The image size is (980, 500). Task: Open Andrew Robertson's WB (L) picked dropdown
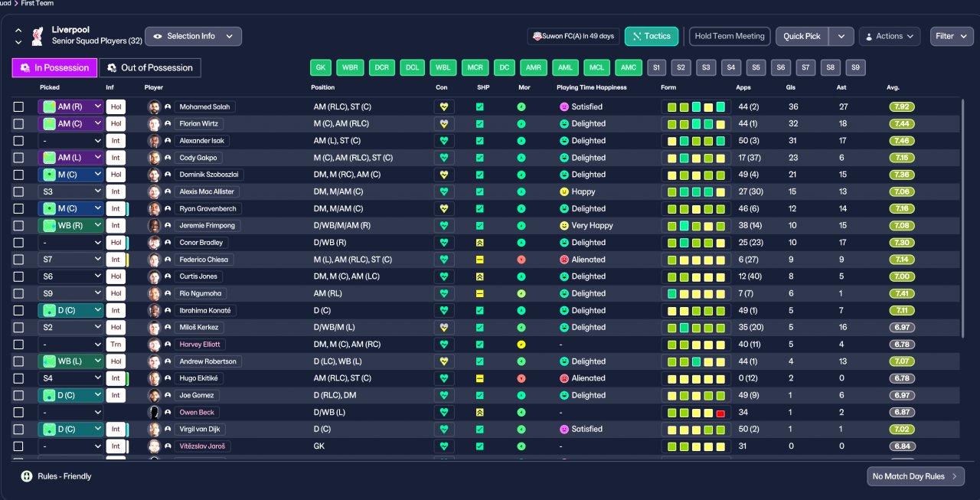point(70,361)
